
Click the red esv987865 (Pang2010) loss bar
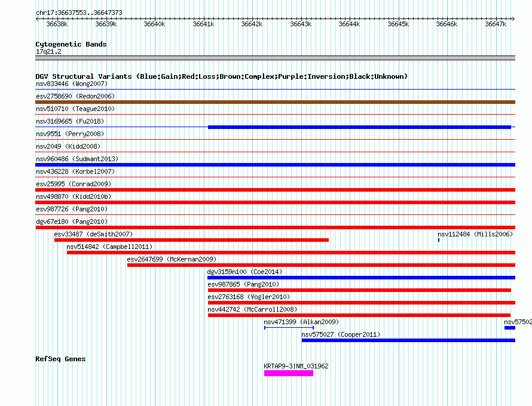coord(359,290)
